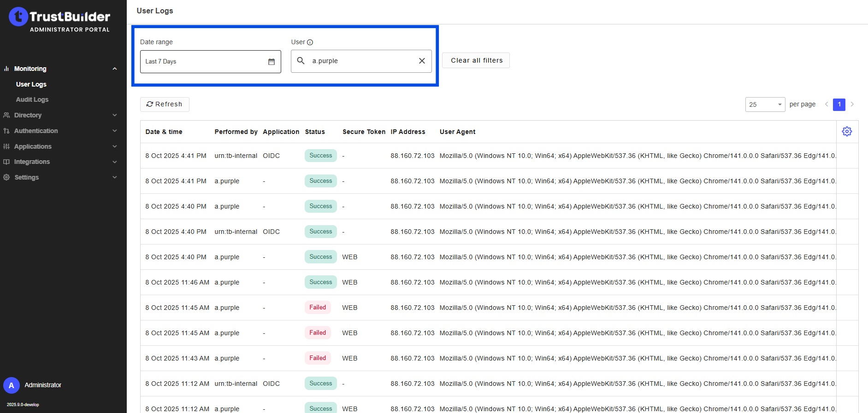Open the date range calendar icon

(x=272, y=62)
